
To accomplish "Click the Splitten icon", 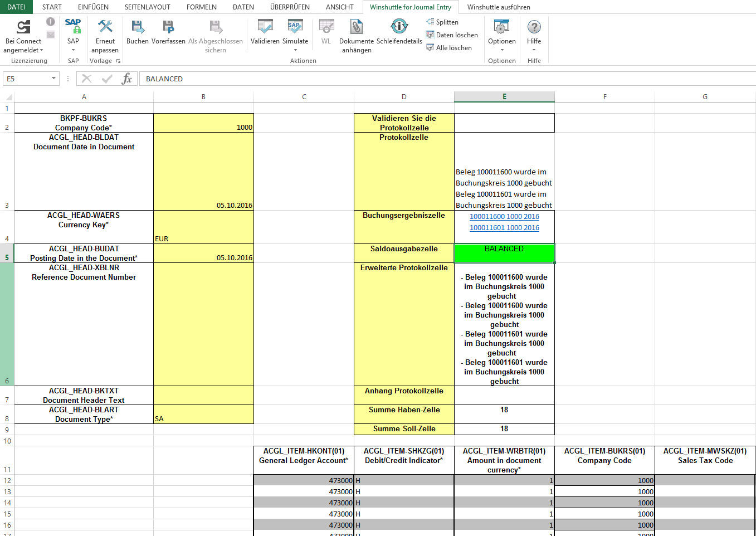I will pyautogui.click(x=430, y=22).
